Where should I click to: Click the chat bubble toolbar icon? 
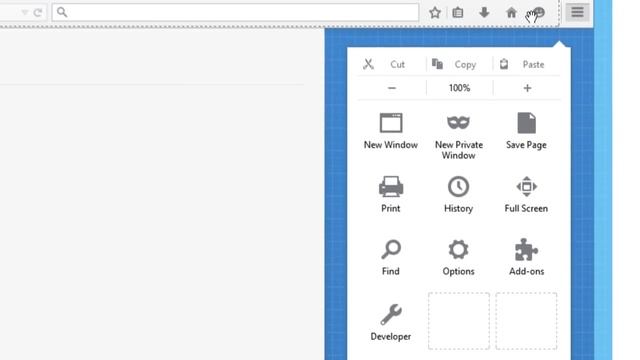click(539, 13)
